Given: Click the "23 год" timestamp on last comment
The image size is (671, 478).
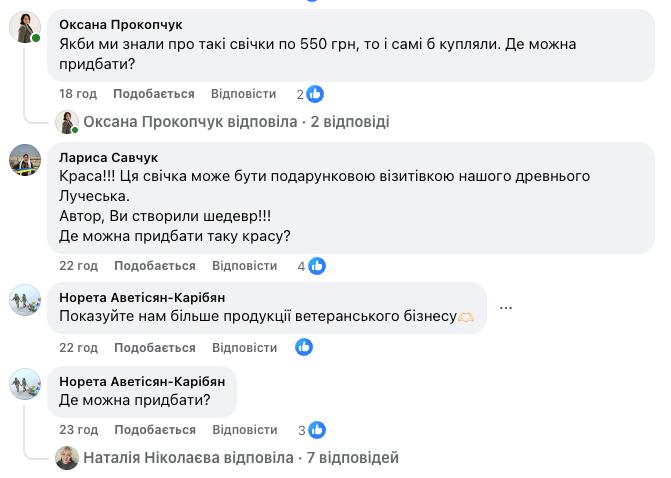Looking at the screenshot, I should [78, 430].
